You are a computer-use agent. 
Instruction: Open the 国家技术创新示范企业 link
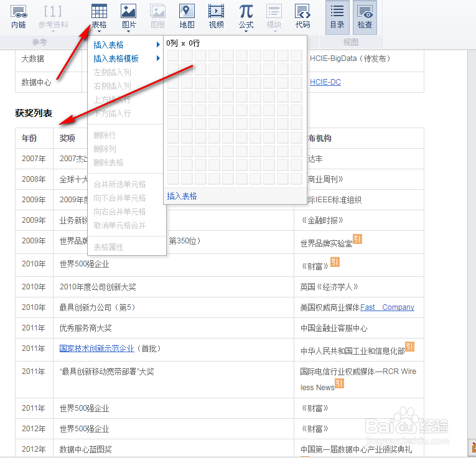pos(97,348)
